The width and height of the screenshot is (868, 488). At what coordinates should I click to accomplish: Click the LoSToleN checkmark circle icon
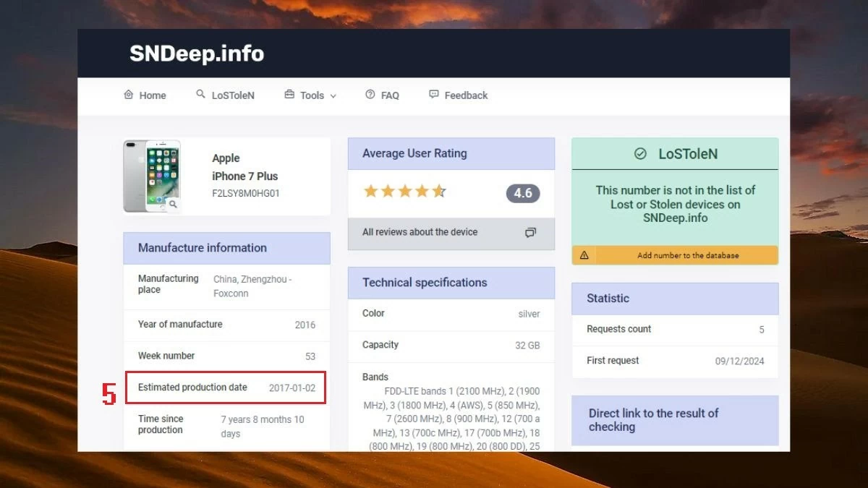pos(640,154)
